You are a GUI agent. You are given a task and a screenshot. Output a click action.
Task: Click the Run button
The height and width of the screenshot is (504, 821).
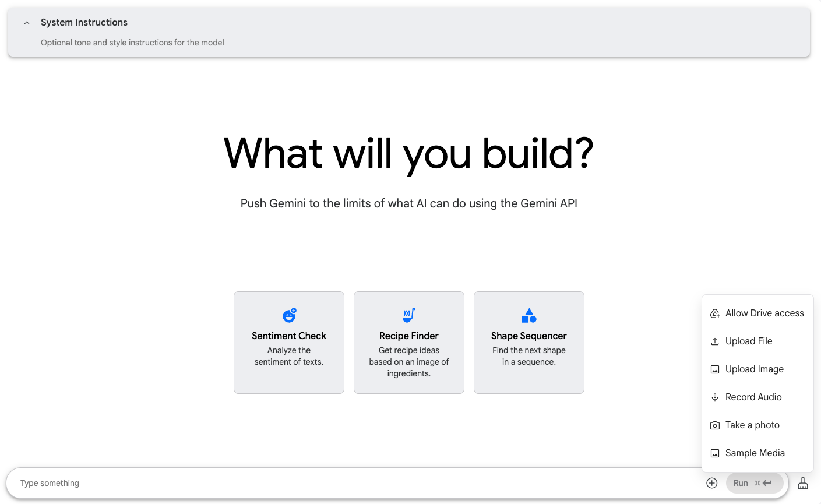[755, 483]
